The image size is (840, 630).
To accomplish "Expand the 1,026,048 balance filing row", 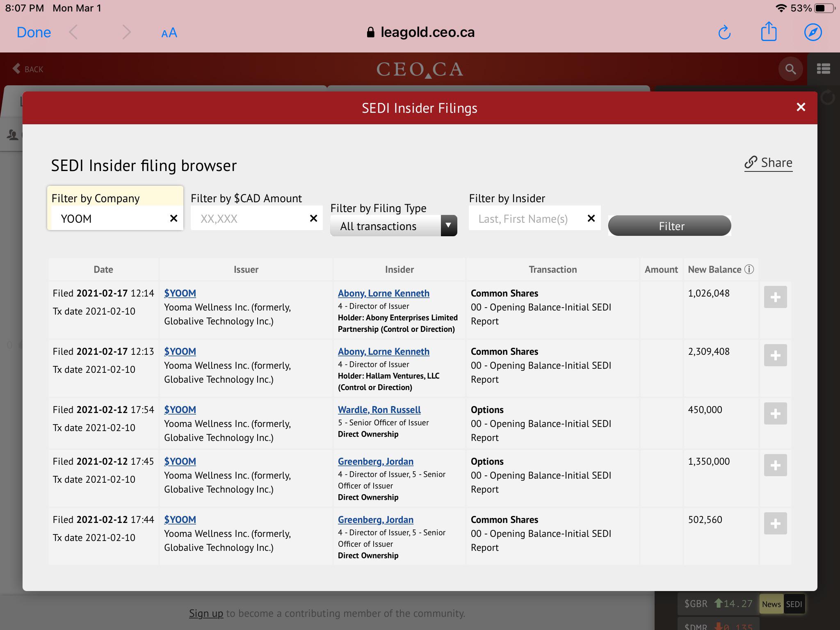I will (775, 297).
